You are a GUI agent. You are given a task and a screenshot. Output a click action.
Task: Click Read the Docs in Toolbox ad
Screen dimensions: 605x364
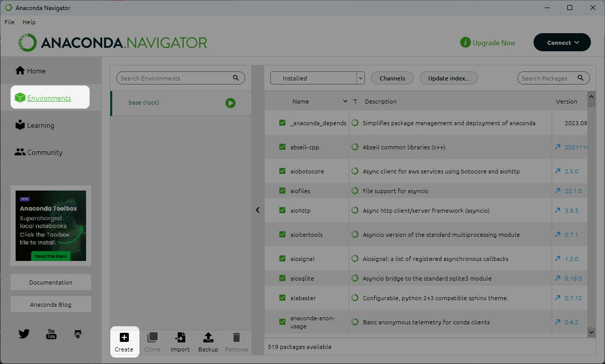[x=50, y=256]
